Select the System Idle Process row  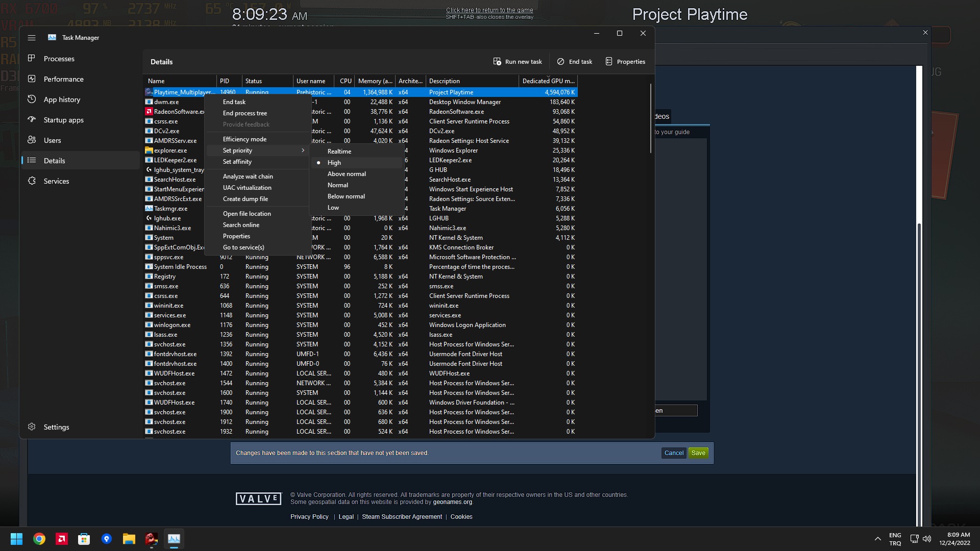coord(361,266)
